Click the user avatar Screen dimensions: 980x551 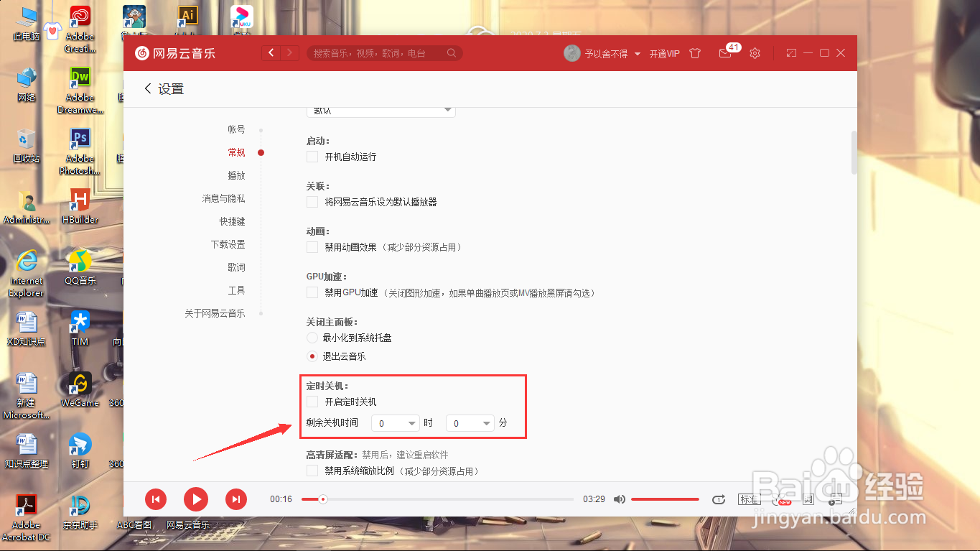pyautogui.click(x=571, y=53)
